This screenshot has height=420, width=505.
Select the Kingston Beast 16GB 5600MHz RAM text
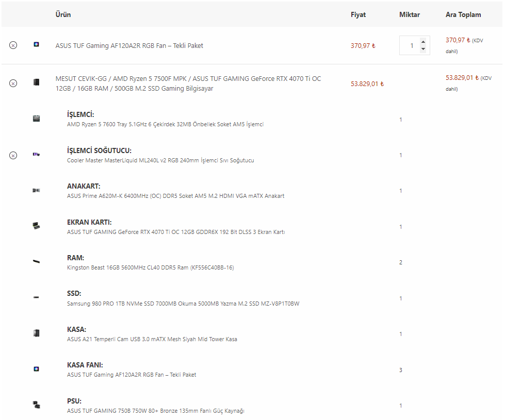pyautogui.click(x=151, y=268)
